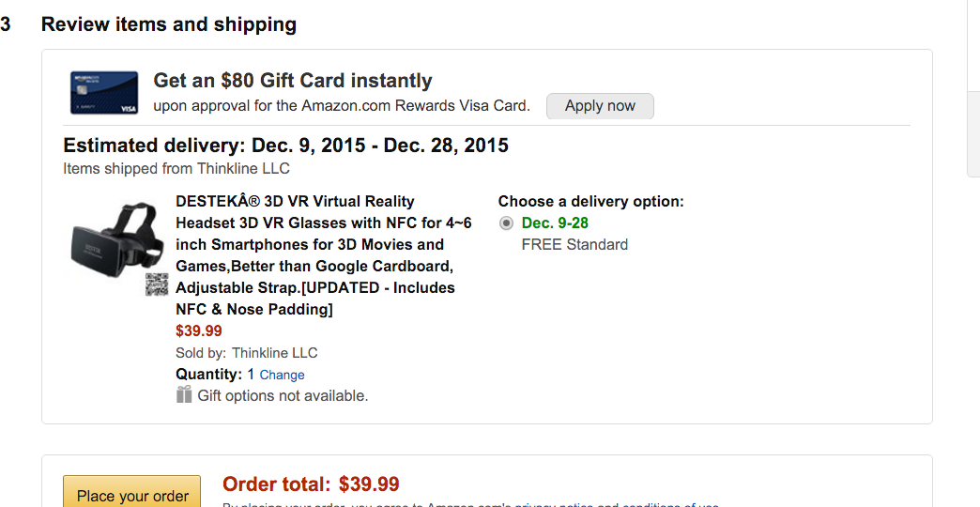
Task: Click the Order total $39.99 text
Action: click(311, 484)
